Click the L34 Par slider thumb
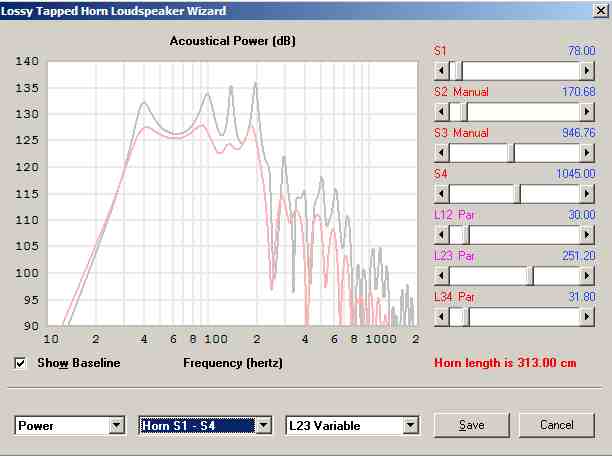 (465, 317)
